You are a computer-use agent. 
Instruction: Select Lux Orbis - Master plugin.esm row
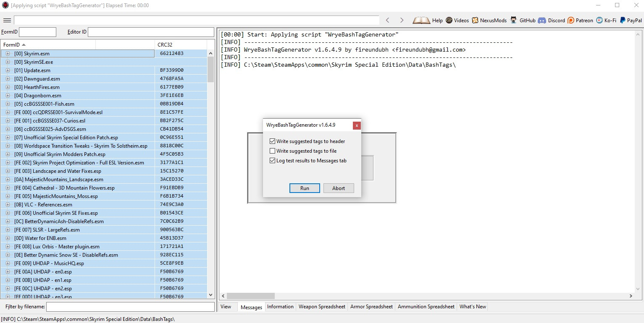click(104, 247)
